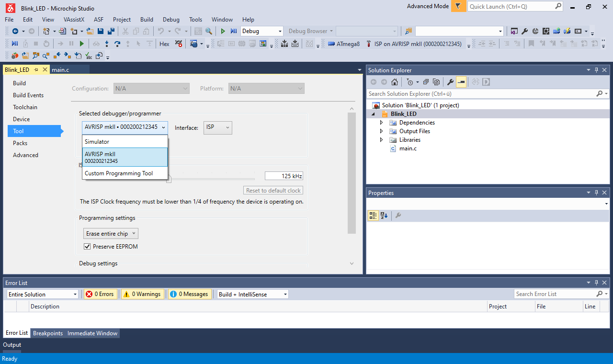Click the Categorized icon in Properties panel
The image size is (613, 364).
coord(373,216)
